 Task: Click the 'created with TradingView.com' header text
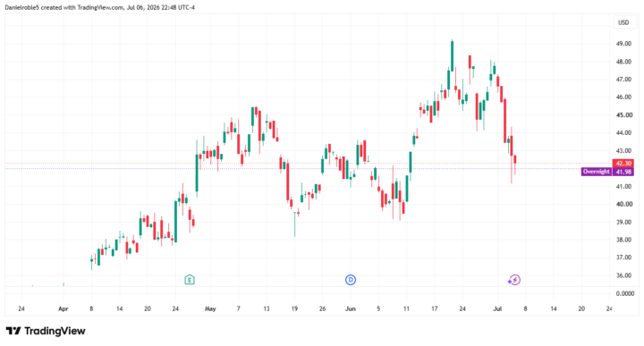(82, 7)
